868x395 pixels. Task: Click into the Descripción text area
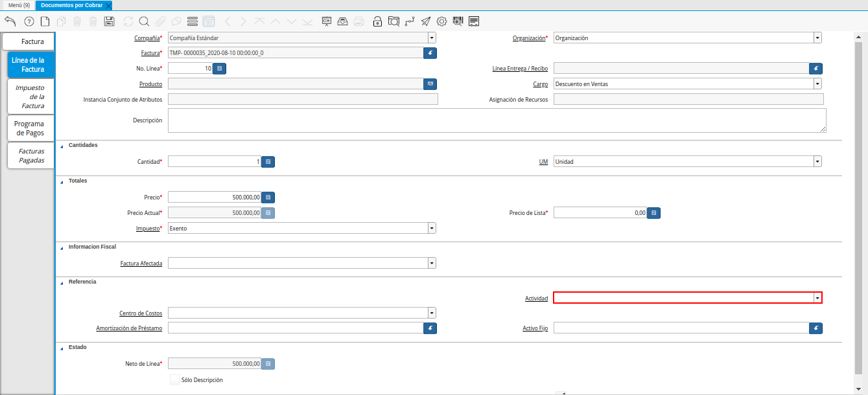pos(497,120)
